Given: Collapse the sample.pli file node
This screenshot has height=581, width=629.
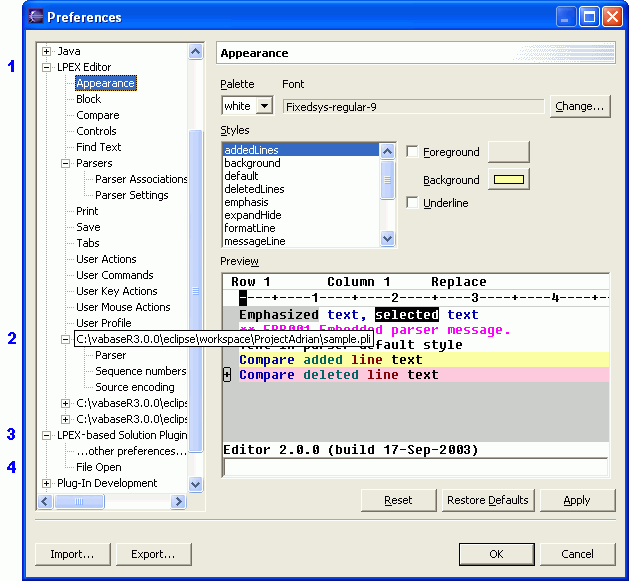Looking at the screenshot, I should point(65,339).
